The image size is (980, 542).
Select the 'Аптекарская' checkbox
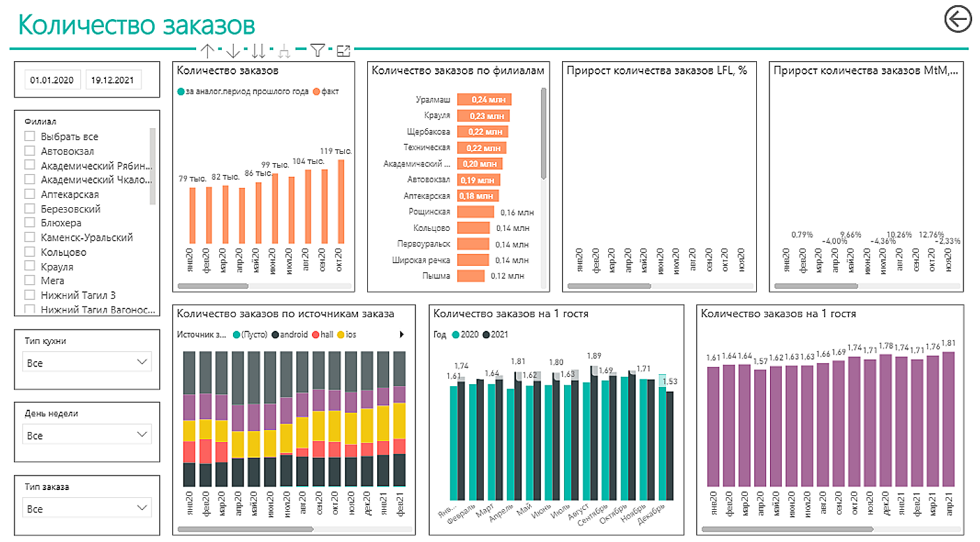click(30, 194)
